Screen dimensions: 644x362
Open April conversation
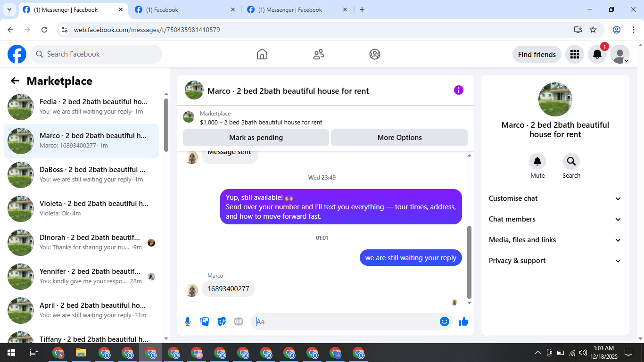(x=81, y=310)
